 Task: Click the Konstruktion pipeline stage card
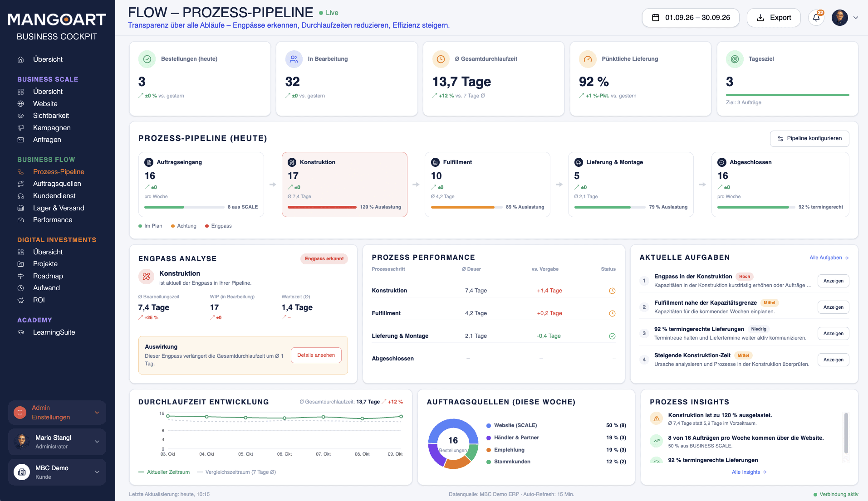pyautogui.click(x=344, y=185)
